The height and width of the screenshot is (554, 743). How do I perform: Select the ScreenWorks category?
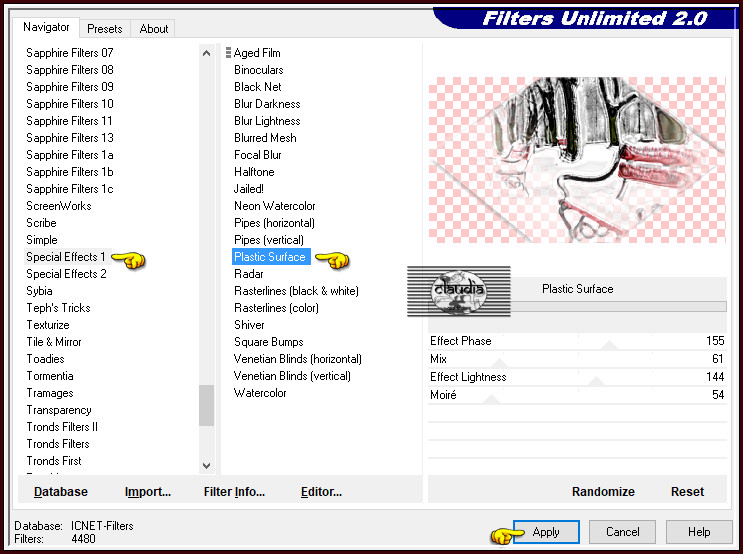coord(59,206)
